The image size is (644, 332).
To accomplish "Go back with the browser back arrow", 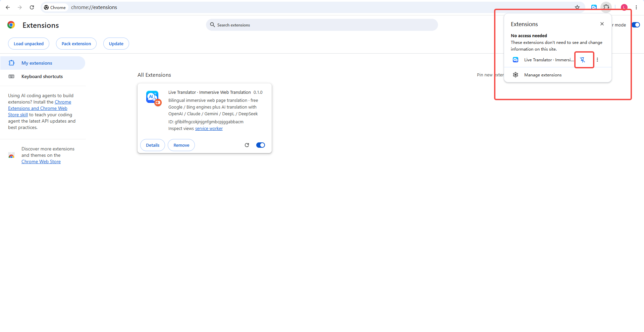I will (x=8, y=7).
